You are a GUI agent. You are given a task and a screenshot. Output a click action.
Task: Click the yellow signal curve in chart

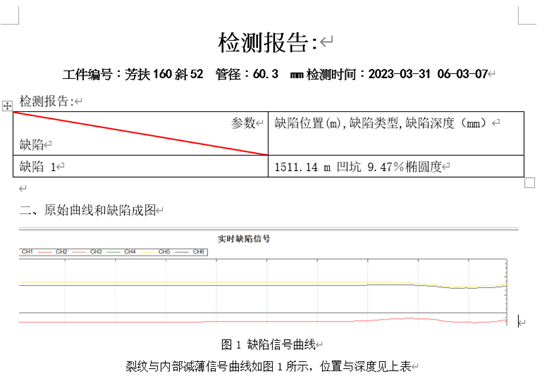212,282
